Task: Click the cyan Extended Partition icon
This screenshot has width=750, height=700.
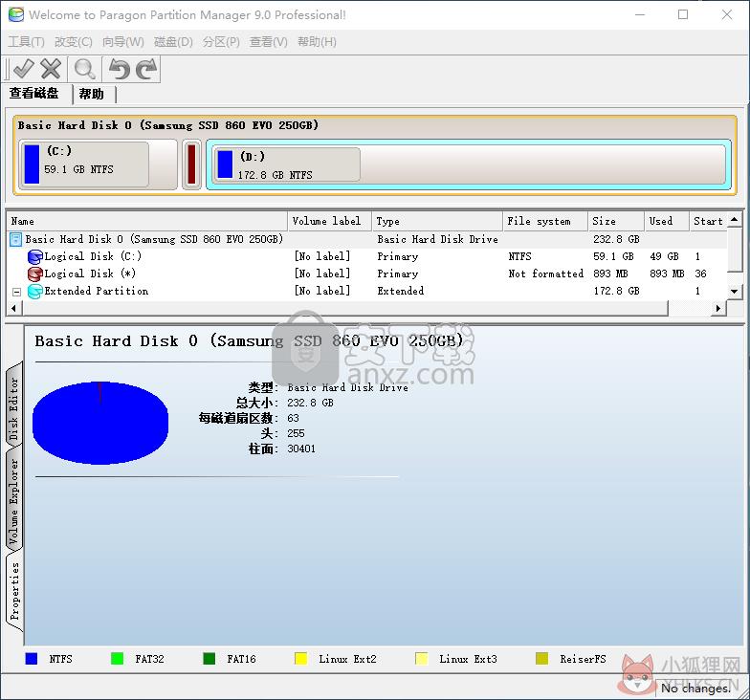Action: pos(34,291)
